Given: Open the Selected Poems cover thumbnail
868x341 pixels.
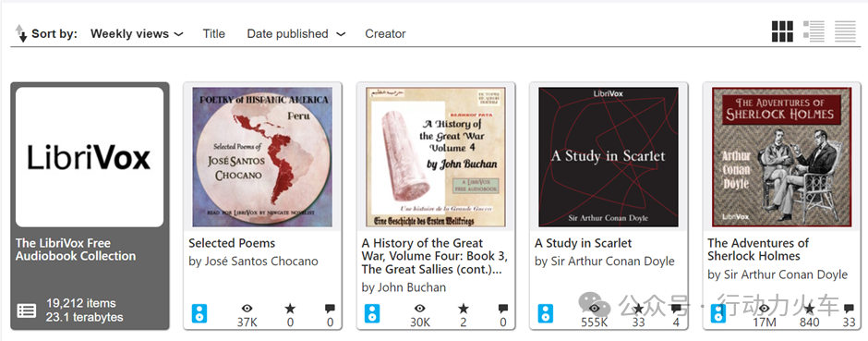Looking at the screenshot, I should 262,157.
